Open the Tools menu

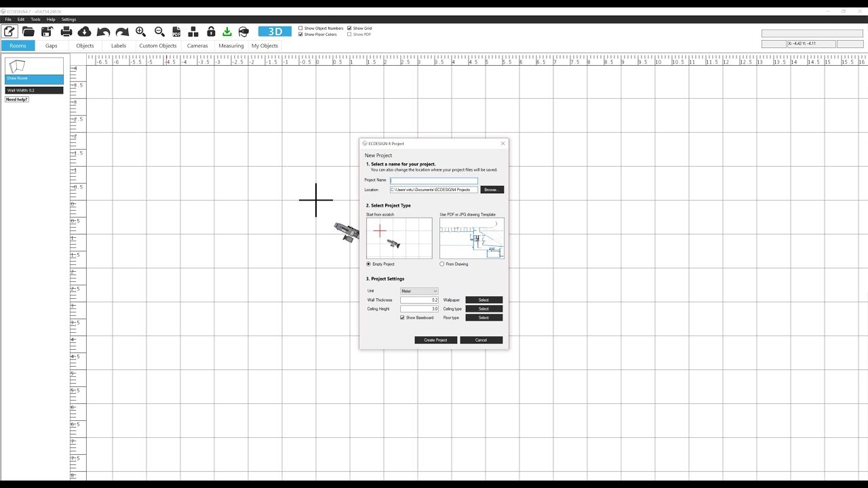[x=35, y=20]
